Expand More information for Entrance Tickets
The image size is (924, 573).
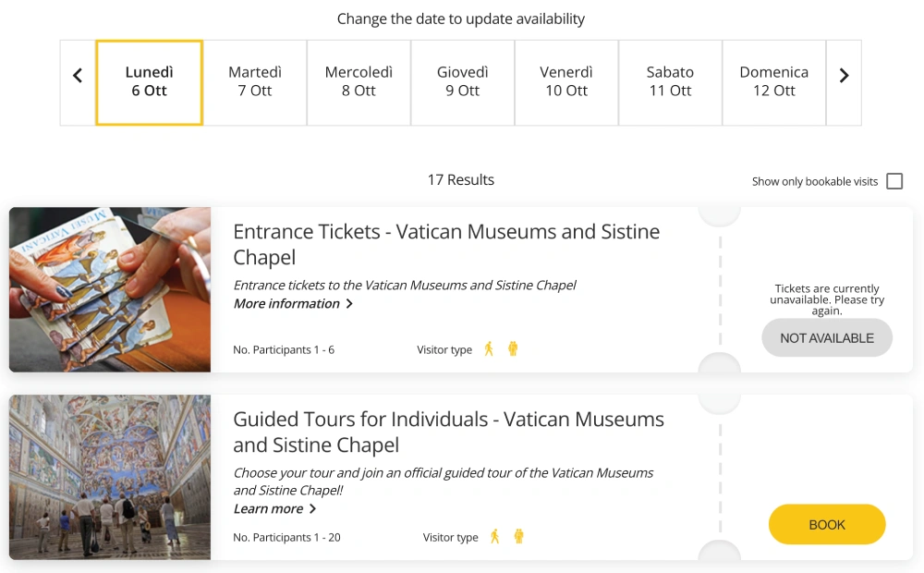click(293, 304)
